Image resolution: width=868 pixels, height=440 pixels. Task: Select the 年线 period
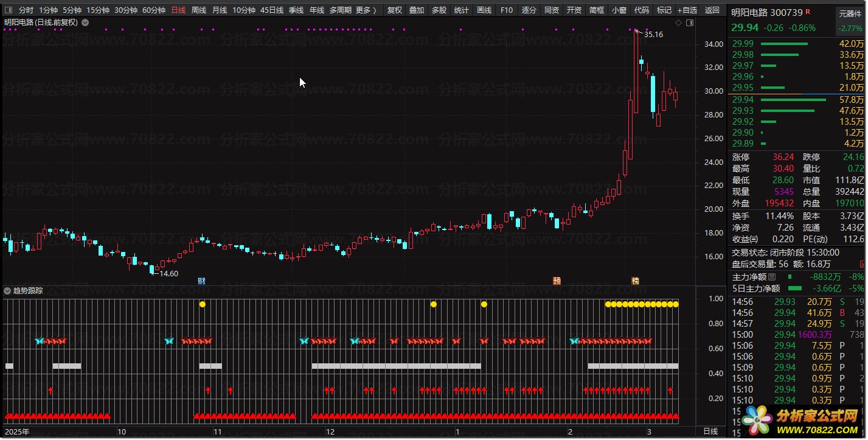point(317,10)
